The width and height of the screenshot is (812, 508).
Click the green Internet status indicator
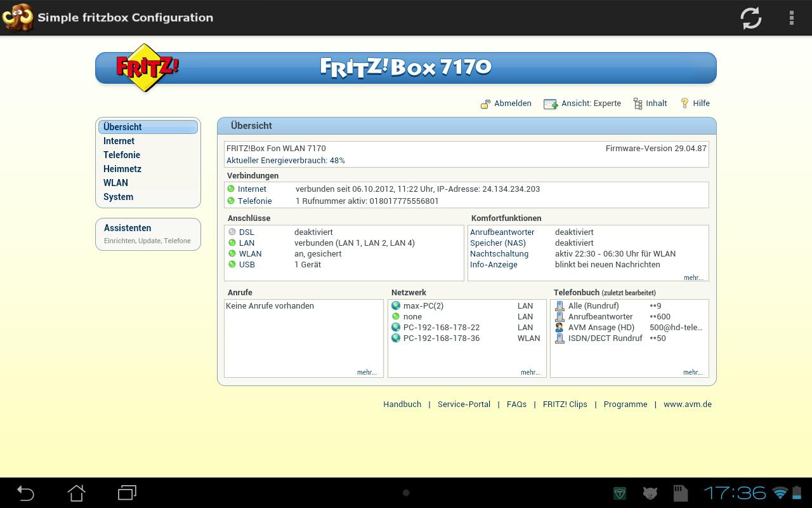[x=231, y=189]
